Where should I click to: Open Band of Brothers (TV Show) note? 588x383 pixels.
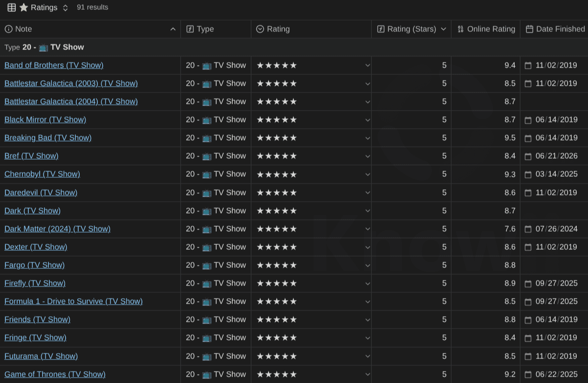pyautogui.click(x=54, y=65)
